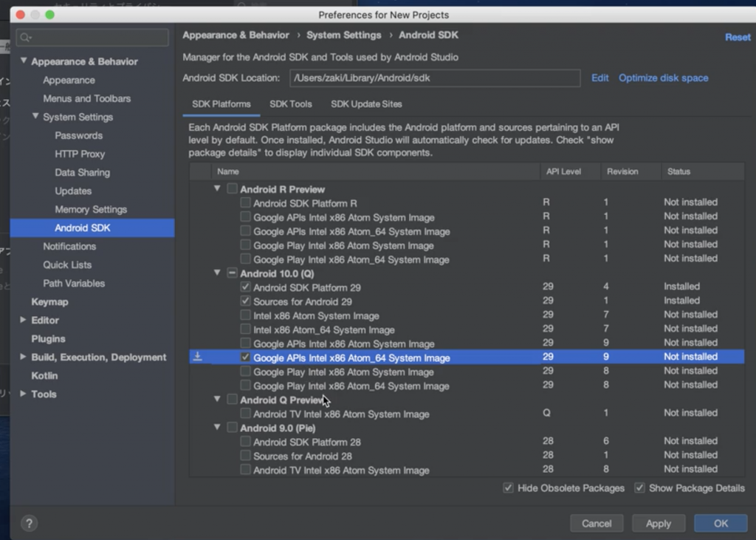756x540 pixels.
Task: Select Kotlin in the sidebar
Action: 44,375
